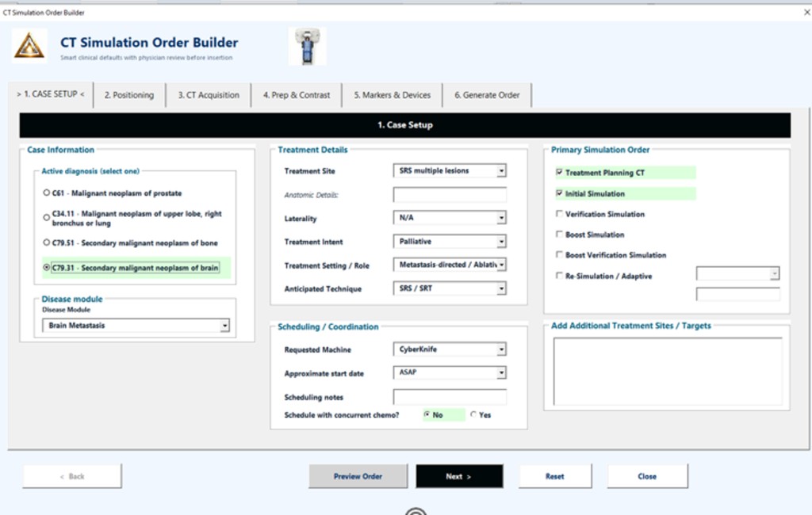Click the Back button
Image resolution: width=812 pixels, height=515 pixels.
(x=72, y=476)
